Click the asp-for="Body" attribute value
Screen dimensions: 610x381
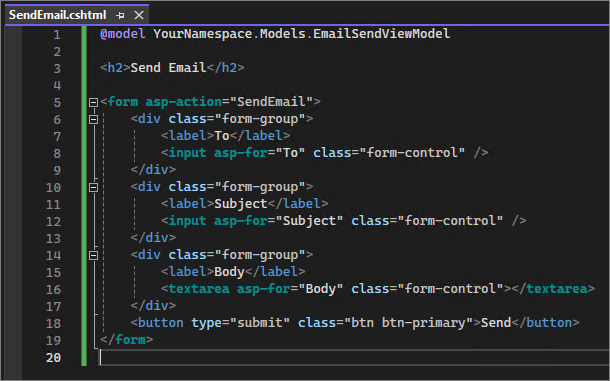[321, 289]
